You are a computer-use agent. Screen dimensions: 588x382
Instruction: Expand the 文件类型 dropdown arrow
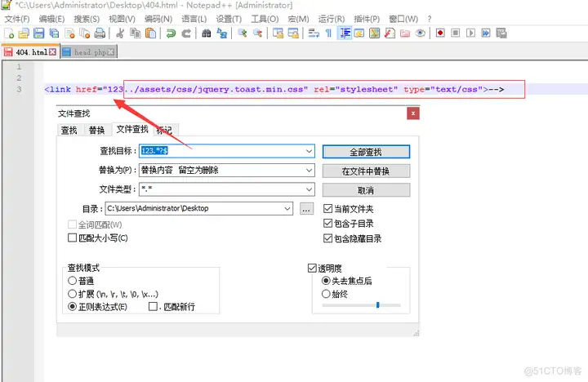[309, 189]
